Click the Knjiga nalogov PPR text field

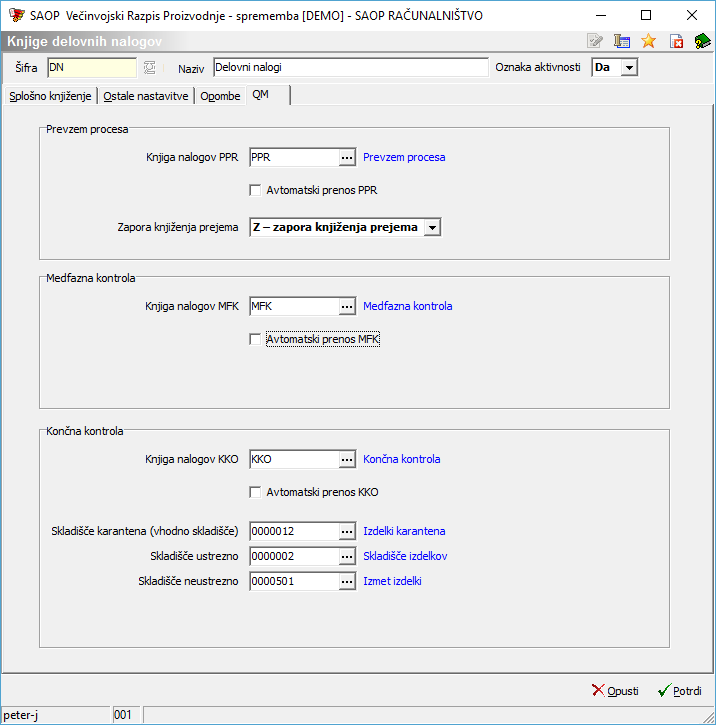click(x=294, y=158)
